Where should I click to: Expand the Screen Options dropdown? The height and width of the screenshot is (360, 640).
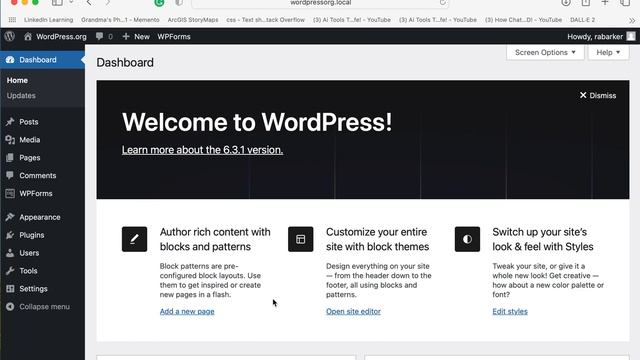[545, 52]
